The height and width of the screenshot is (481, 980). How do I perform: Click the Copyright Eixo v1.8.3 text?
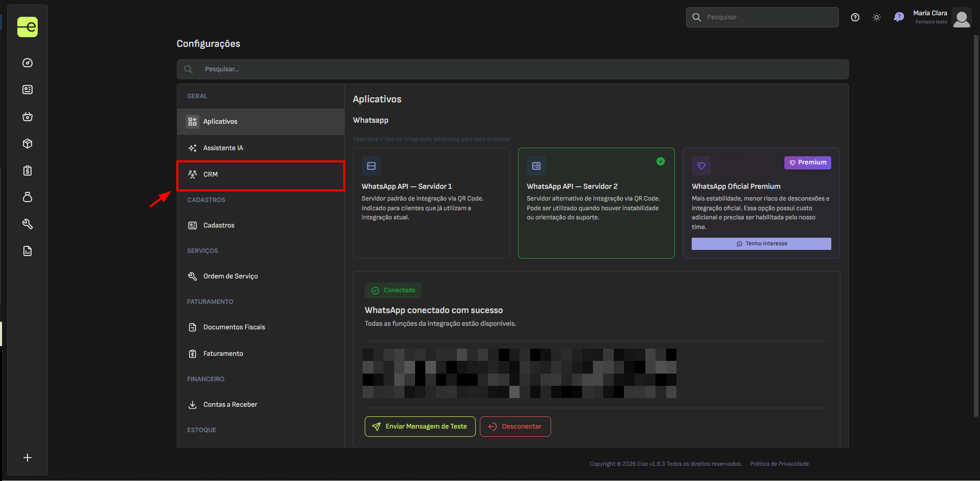pos(666,464)
